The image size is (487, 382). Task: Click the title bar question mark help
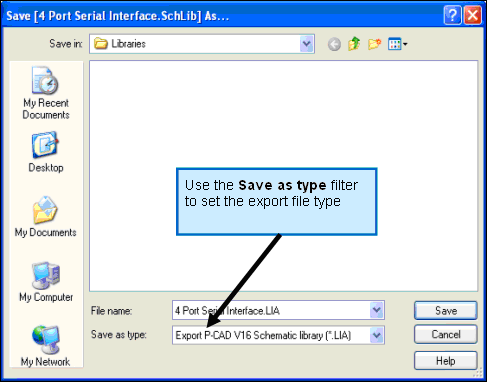pos(452,15)
